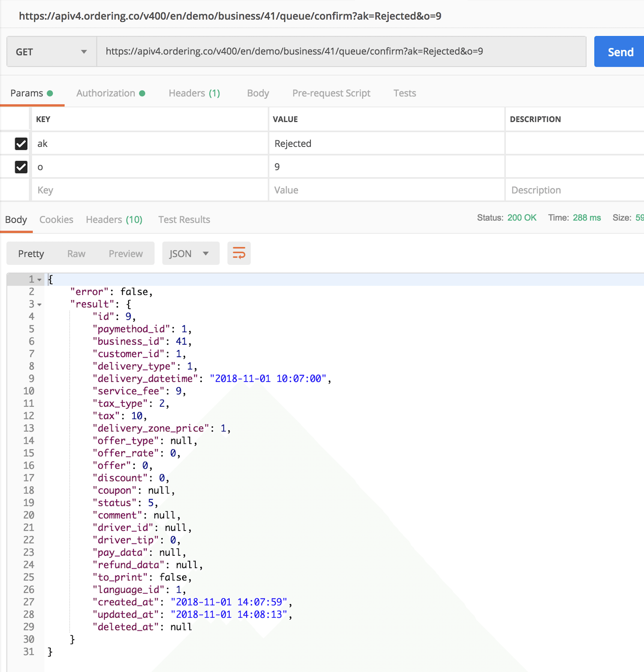Switch to the Params tab

pyautogui.click(x=32, y=93)
